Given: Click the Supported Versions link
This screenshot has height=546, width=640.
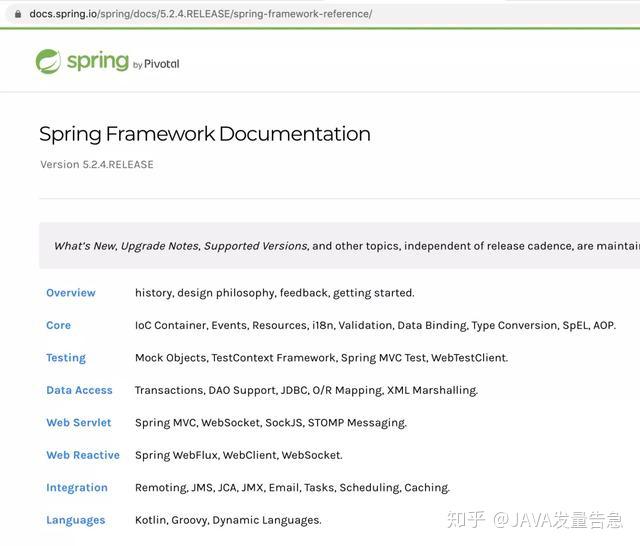Looking at the screenshot, I should (x=256, y=246).
